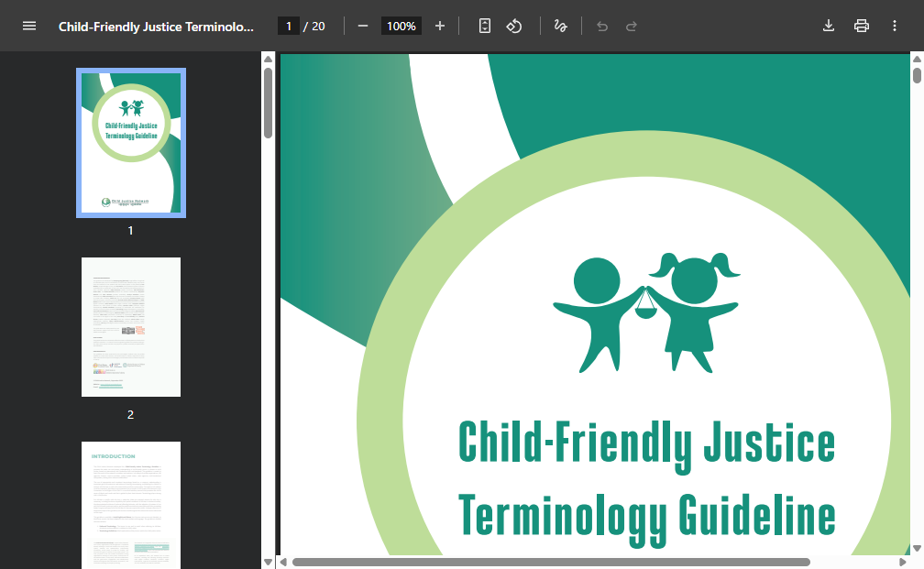
Task: Click the document vertical scroll down arrow
Action: 917,548
